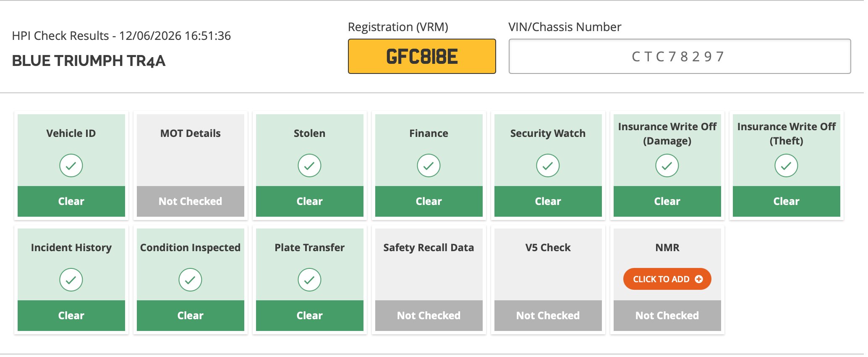Screen dimensions: 868x357
Task: Click the Vehicle ID checkmark icon
Action: click(x=71, y=165)
